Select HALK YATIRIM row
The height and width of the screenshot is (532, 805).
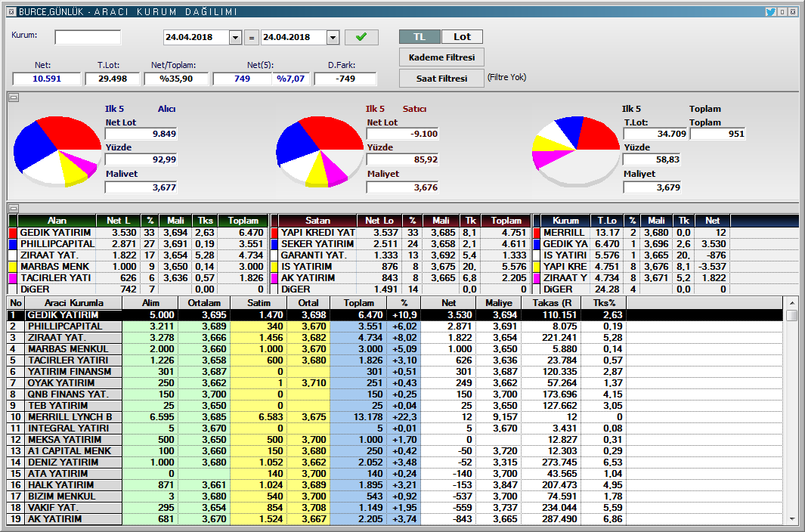(395, 484)
